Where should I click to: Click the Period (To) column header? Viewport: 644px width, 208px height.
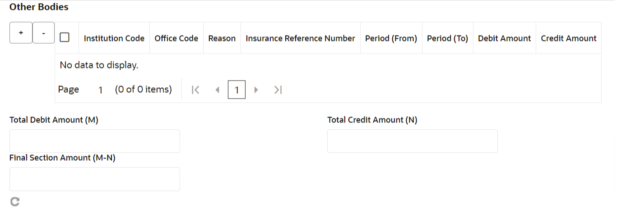pyautogui.click(x=448, y=38)
